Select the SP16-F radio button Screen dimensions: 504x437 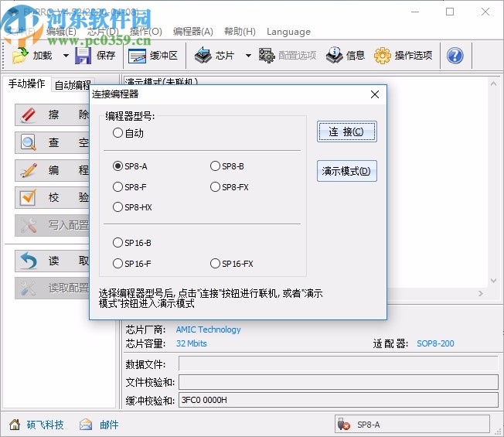[117, 263]
